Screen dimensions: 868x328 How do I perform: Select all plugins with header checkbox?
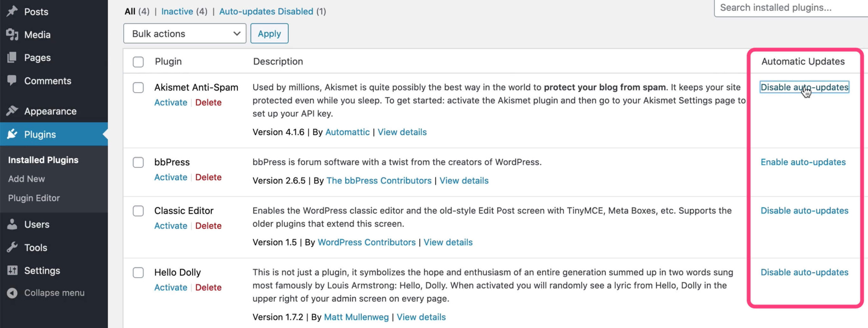point(138,62)
